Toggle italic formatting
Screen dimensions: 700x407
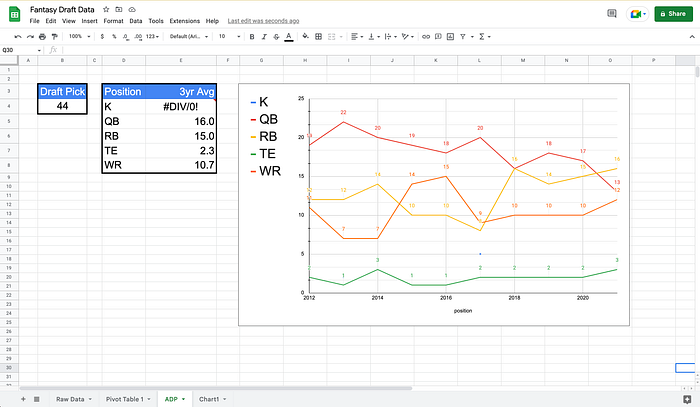tap(264, 37)
